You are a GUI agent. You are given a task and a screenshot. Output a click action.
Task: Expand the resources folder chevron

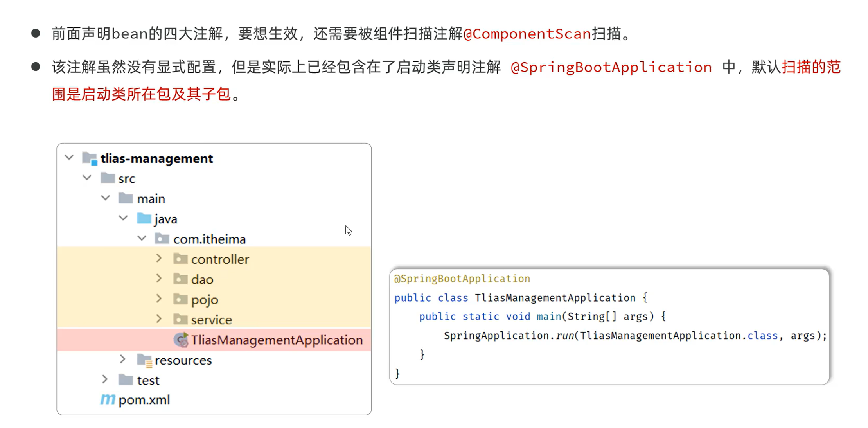click(122, 359)
